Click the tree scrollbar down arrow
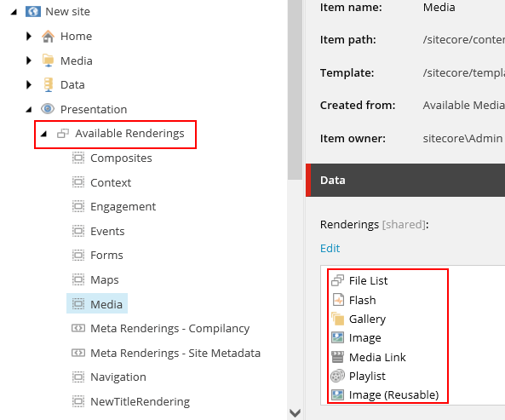This screenshot has width=505, height=420. [x=295, y=413]
